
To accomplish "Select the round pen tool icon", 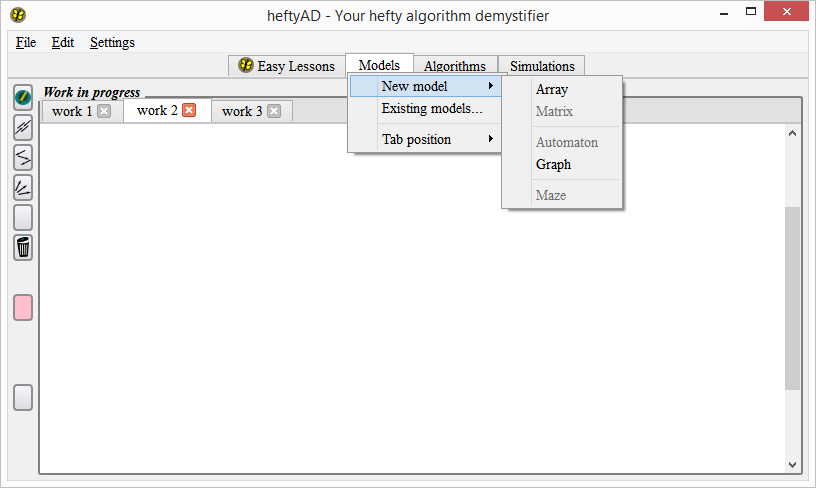I will pyautogui.click(x=22, y=97).
